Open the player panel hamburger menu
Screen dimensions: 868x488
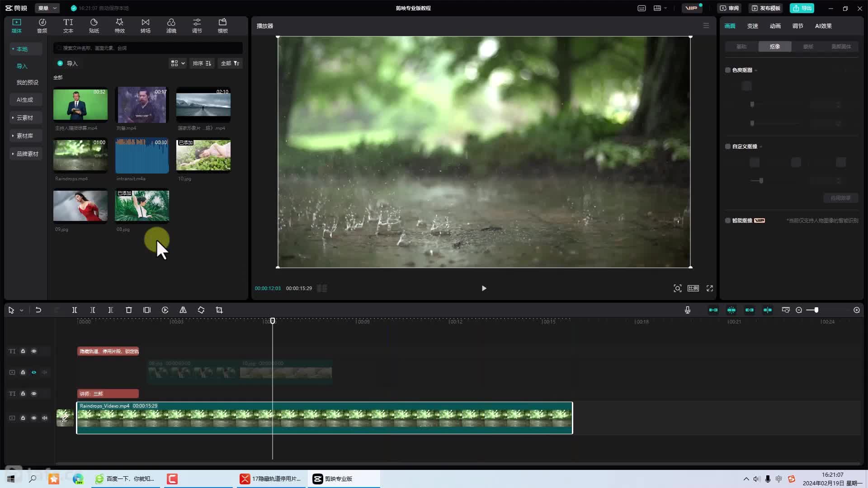click(706, 26)
